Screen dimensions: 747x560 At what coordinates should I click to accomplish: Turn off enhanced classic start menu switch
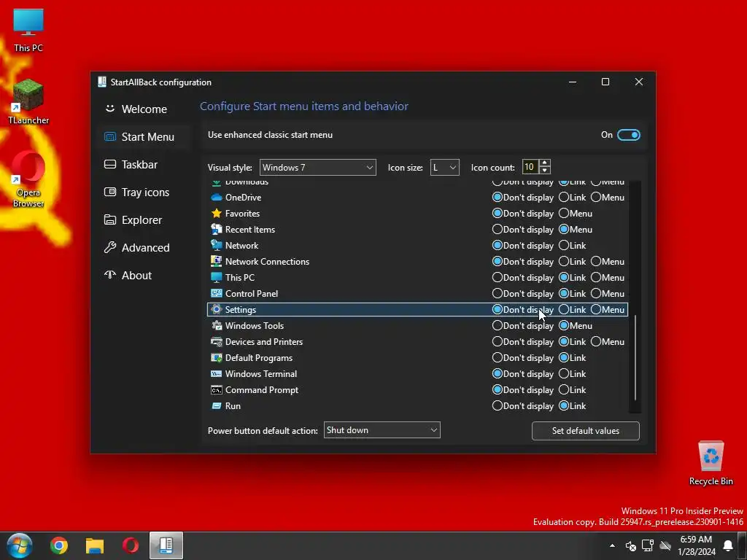click(628, 135)
